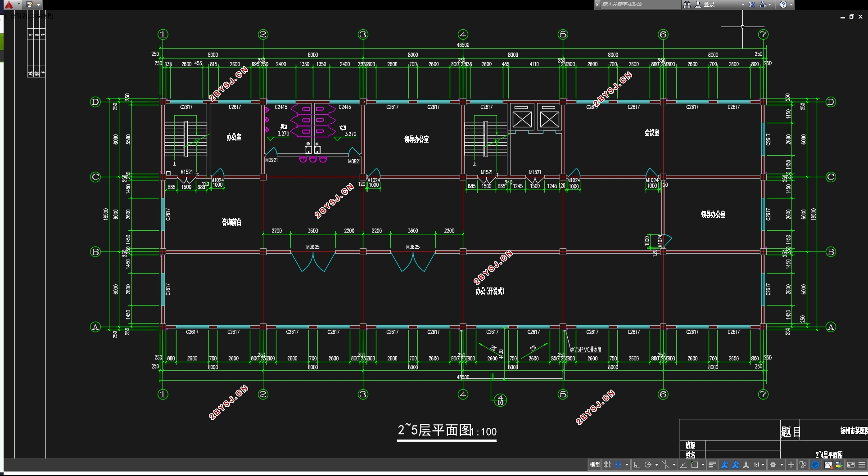Click the graphics performance warning icon
868x476 pixels.
click(828, 465)
